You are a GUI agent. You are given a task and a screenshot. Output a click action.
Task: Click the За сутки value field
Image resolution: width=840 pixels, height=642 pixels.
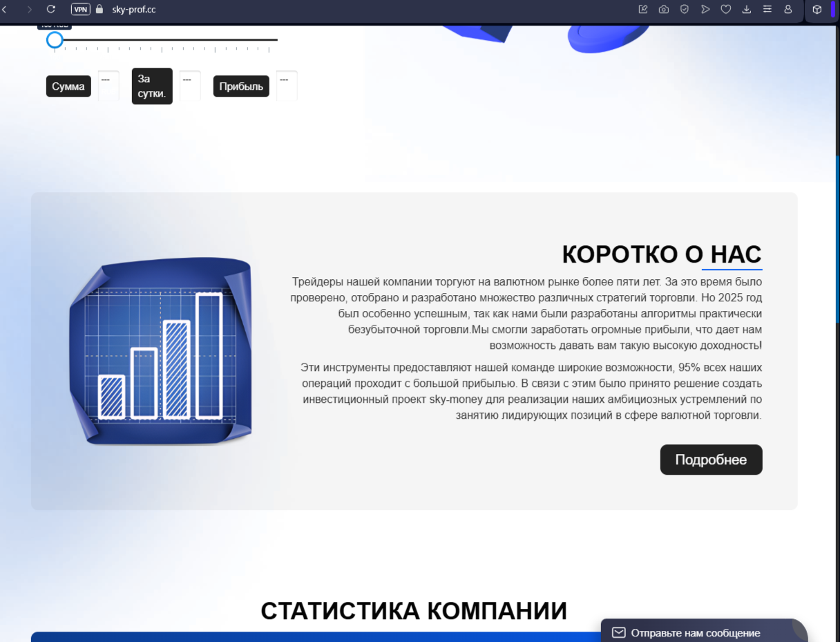[190, 86]
